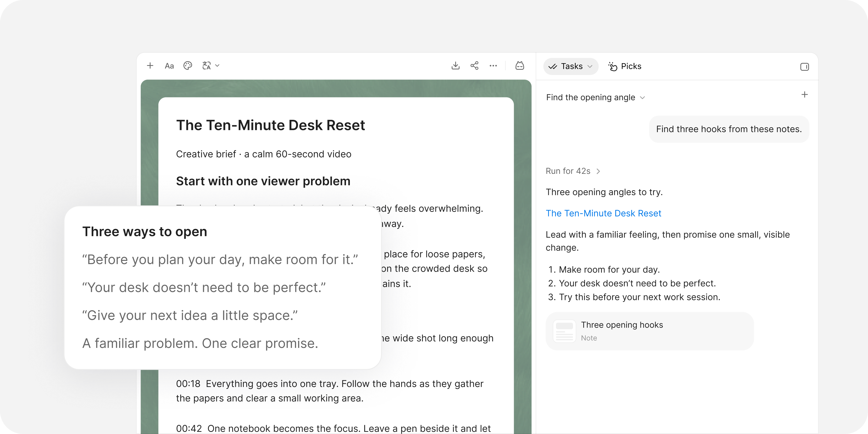Click the 'Find three hooks' message bubble
The image size is (868, 434).
[729, 129]
